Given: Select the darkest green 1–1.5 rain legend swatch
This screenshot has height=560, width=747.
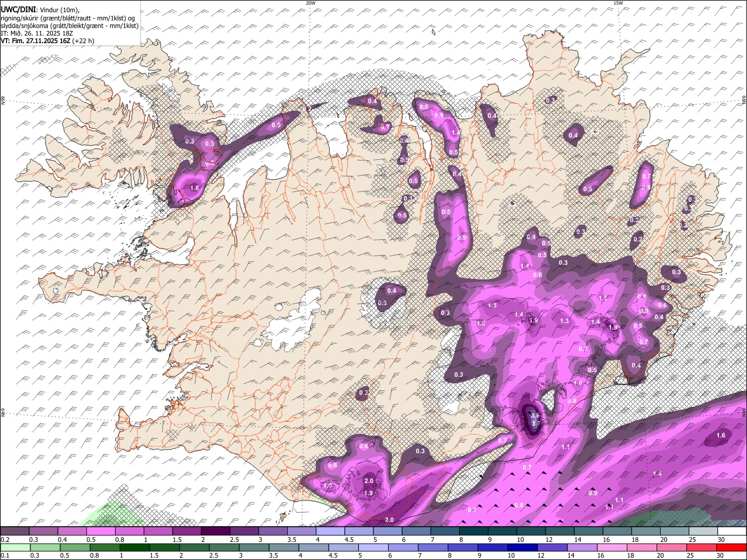Looking at the screenshot, I should click(134, 547).
